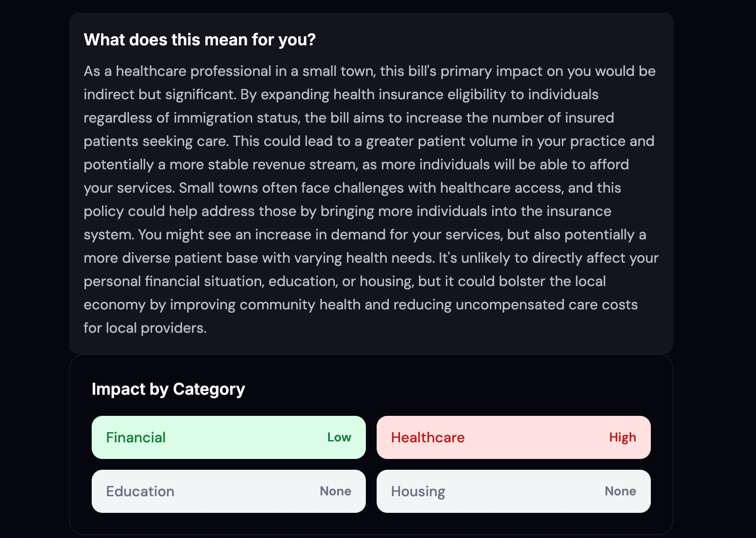Click the Housing label text
Image resolution: width=756 pixels, height=538 pixels.
[418, 492]
